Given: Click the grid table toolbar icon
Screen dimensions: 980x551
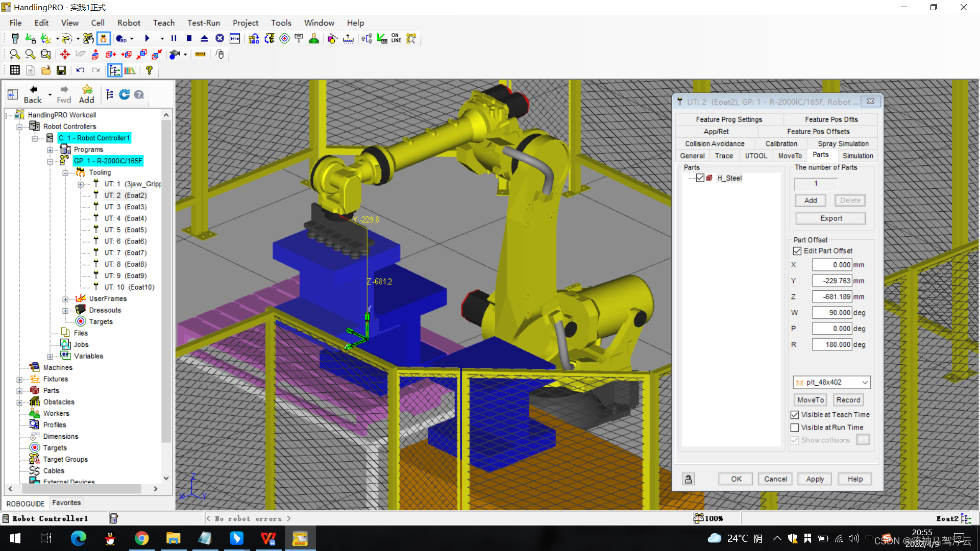Looking at the screenshot, I should pos(15,70).
